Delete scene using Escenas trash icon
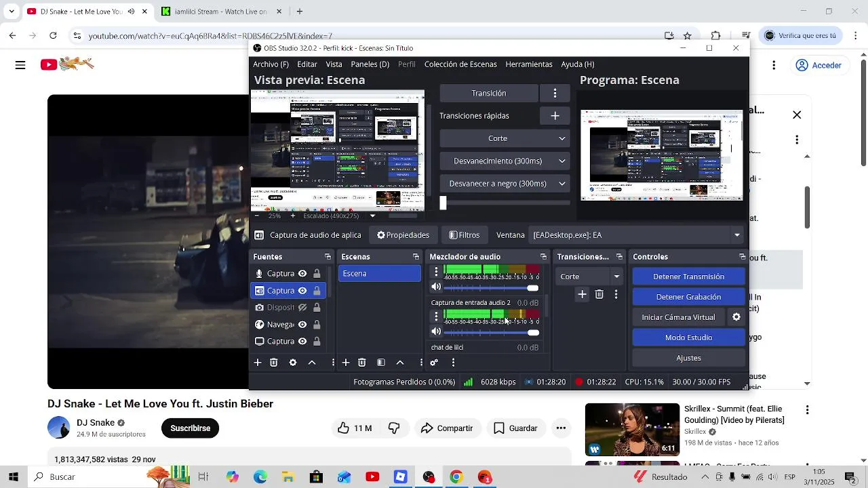Image resolution: width=868 pixels, height=488 pixels. click(362, 363)
